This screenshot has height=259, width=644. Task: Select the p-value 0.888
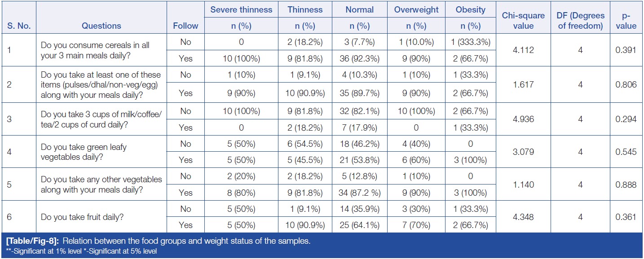coord(626,184)
